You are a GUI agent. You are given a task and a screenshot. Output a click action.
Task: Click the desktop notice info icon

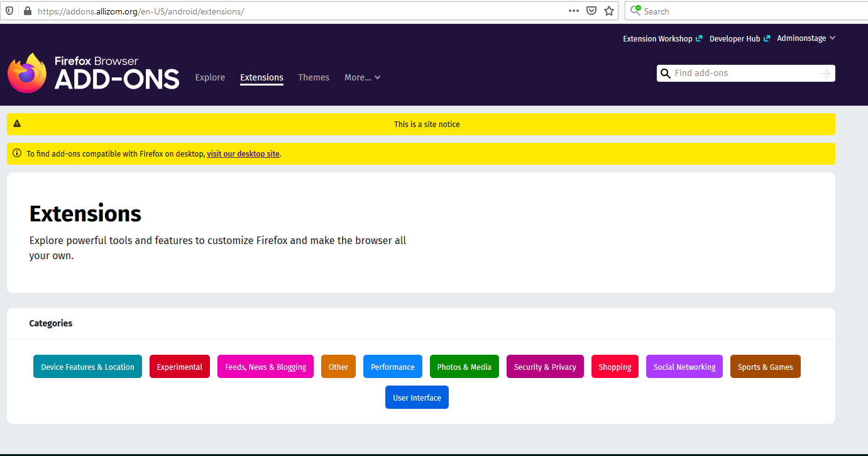pyautogui.click(x=17, y=153)
